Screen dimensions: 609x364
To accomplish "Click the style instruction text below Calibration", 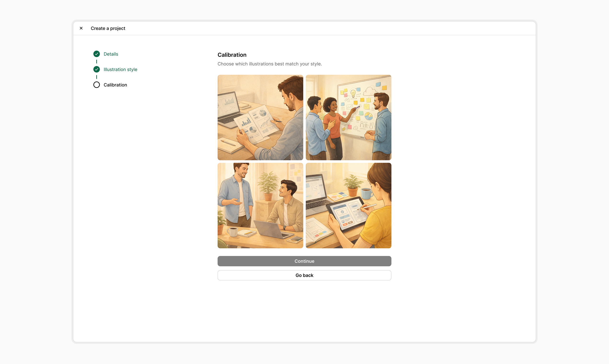I will (269, 64).
